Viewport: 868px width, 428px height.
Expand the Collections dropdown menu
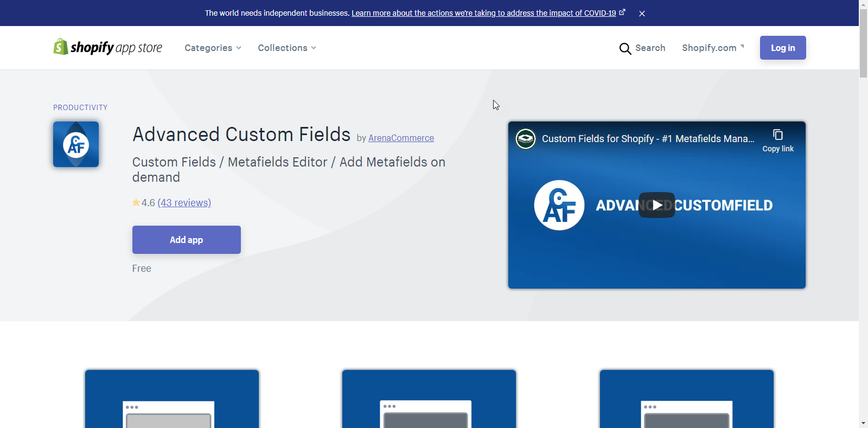287,48
